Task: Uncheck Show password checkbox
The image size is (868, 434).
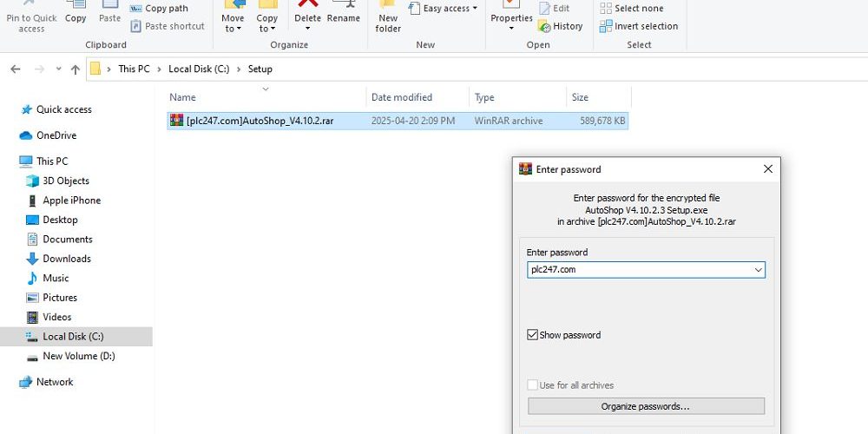Action: [x=533, y=335]
